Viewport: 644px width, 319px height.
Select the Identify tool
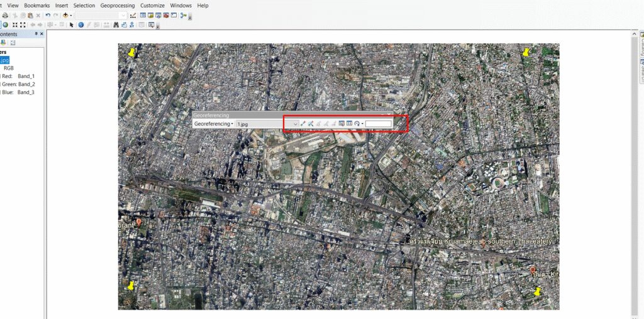81,24
